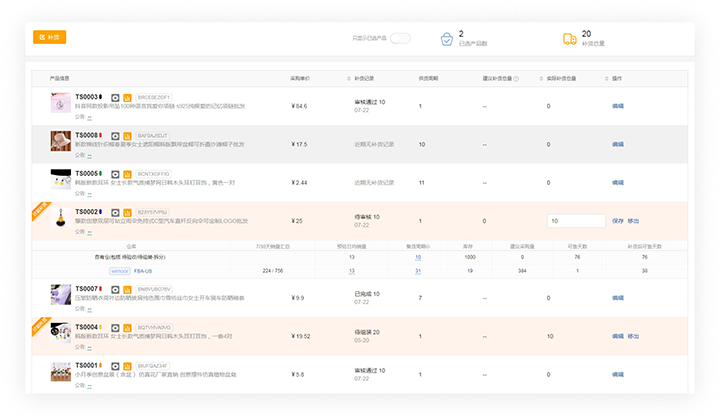Click the help icon beside 建议补货总量

(x=517, y=78)
